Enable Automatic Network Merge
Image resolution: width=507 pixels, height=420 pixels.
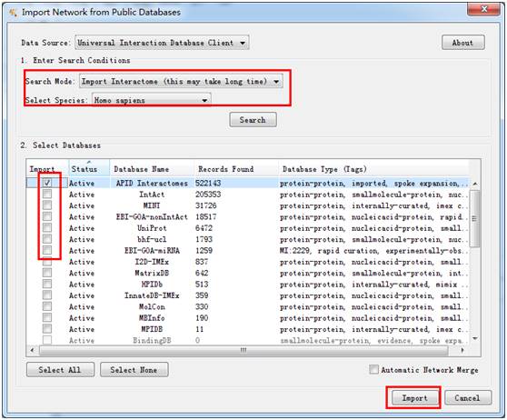(373, 369)
